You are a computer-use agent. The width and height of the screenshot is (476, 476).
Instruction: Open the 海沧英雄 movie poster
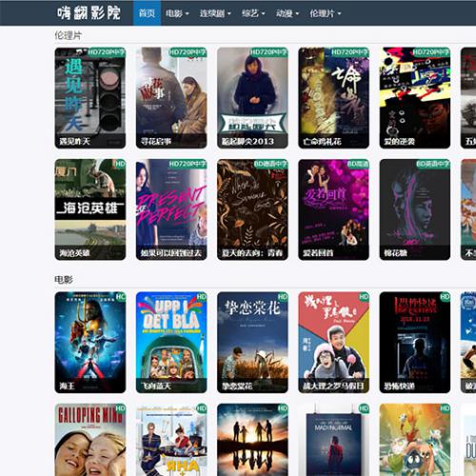90,209
